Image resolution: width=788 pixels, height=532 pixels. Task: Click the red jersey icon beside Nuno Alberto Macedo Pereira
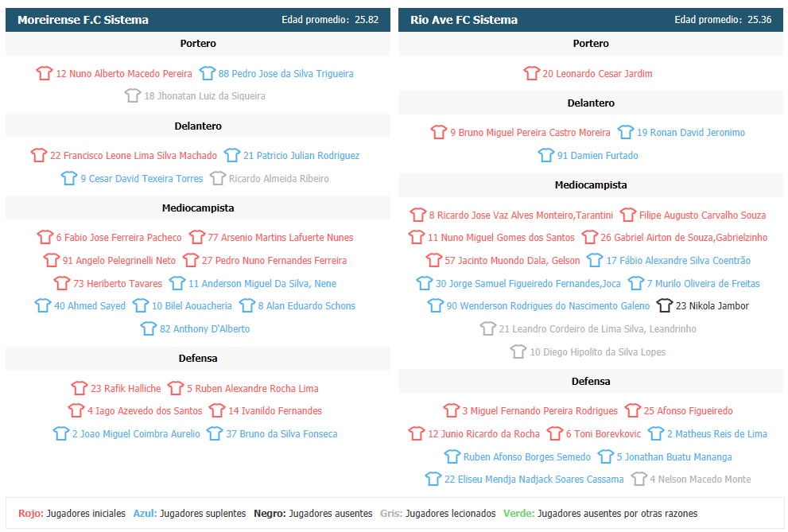pos(45,73)
